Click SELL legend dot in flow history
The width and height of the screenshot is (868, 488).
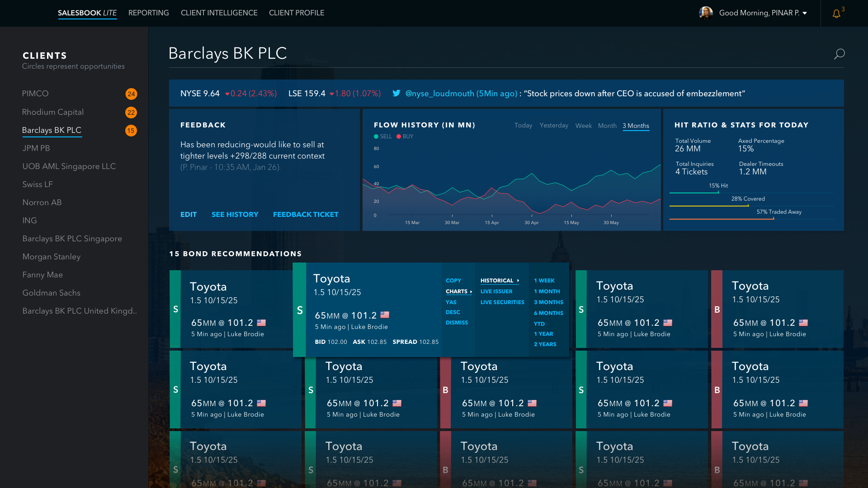[x=376, y=136]
